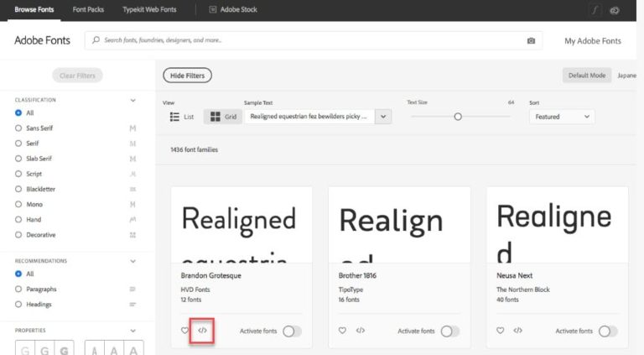The width and height of the screenshot is (644, 355).
Task: Click the camera visual search icon
Action: pos(531,40)
